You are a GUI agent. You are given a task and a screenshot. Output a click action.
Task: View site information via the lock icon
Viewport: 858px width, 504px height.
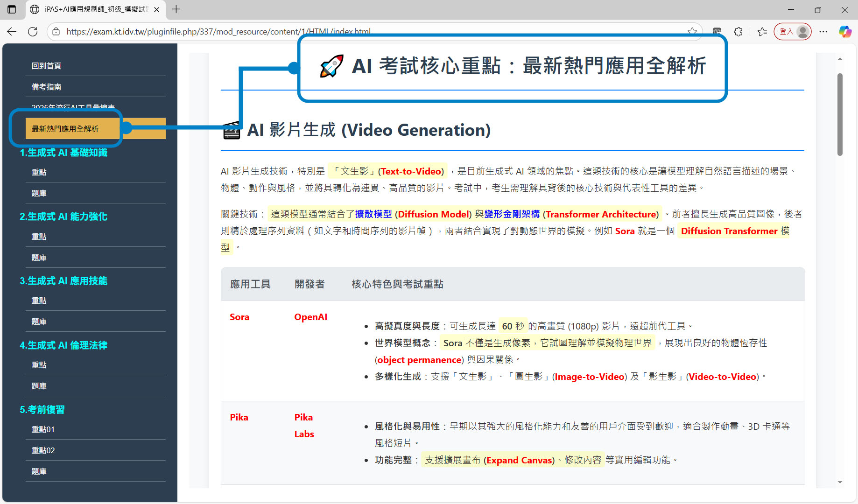tap(56, 32)
